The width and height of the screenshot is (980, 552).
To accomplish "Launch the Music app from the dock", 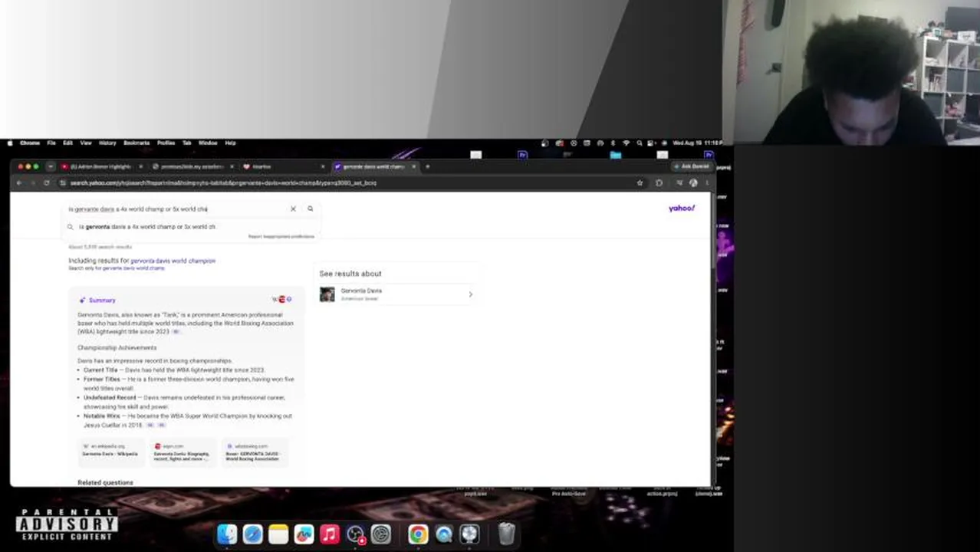I will tap(330, 534).
